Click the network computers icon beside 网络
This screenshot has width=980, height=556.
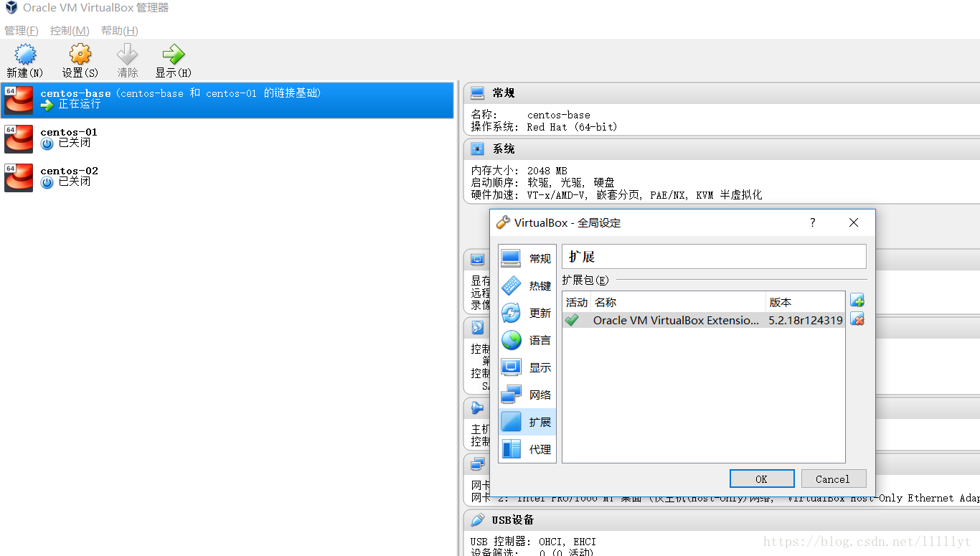tap(512, 395)
